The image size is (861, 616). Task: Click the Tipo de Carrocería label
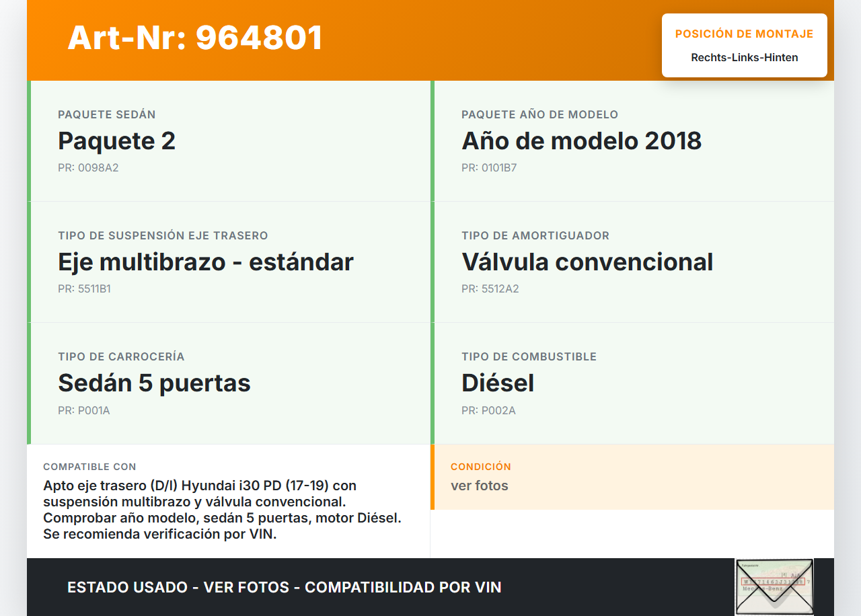point(121,357)
